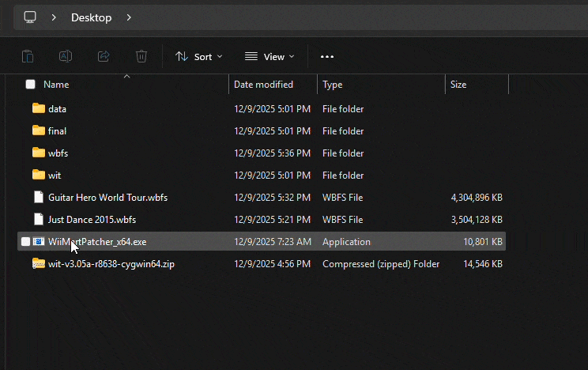The width and height of the screenshot is (588, 370).
Task: Click the Delete trash can icon
Action: [x=141, y=56]
